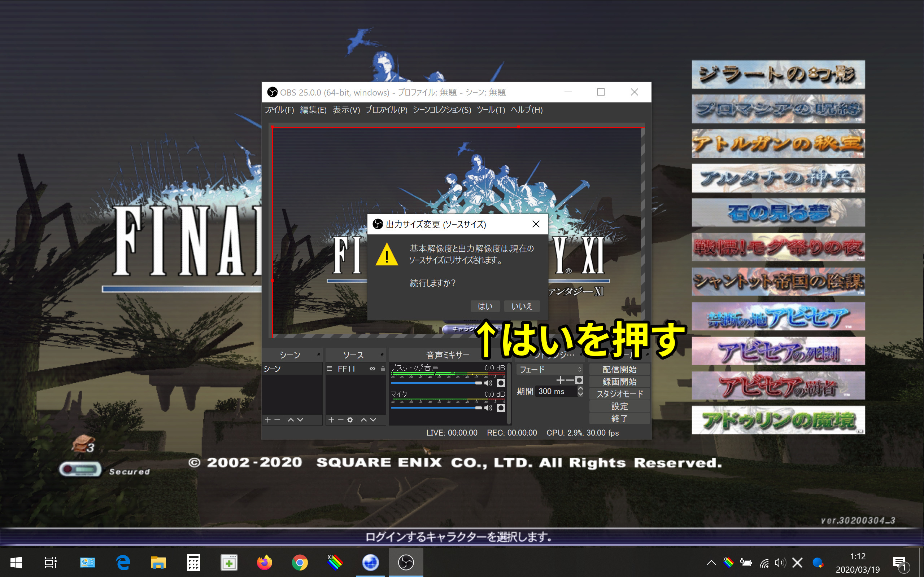
Task: Click transition (フェード) properties cog icon
Action: click(x=579, y=380)
